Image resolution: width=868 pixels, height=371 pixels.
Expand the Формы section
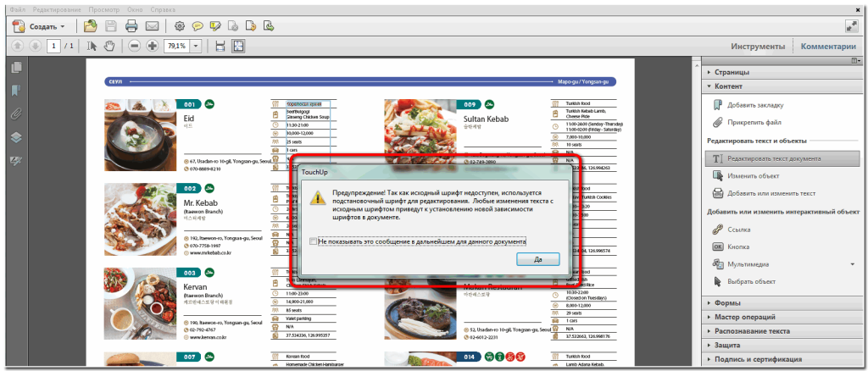pyautogui.click(x=727, y=302)
